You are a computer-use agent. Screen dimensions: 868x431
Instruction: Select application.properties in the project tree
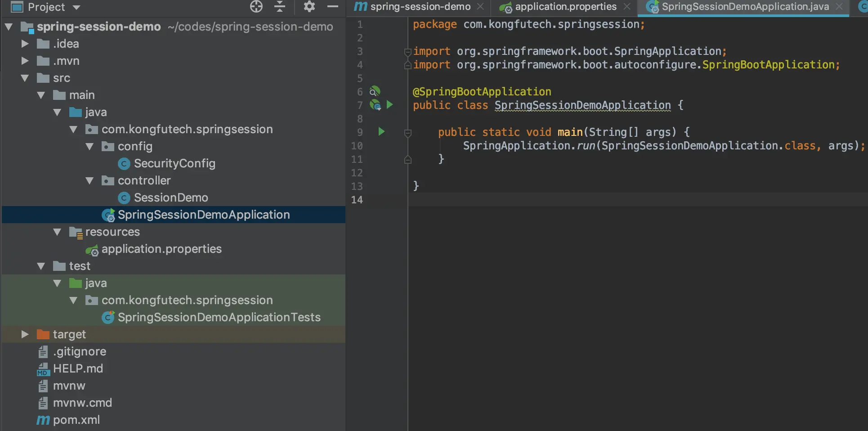[x=161, y=249]
